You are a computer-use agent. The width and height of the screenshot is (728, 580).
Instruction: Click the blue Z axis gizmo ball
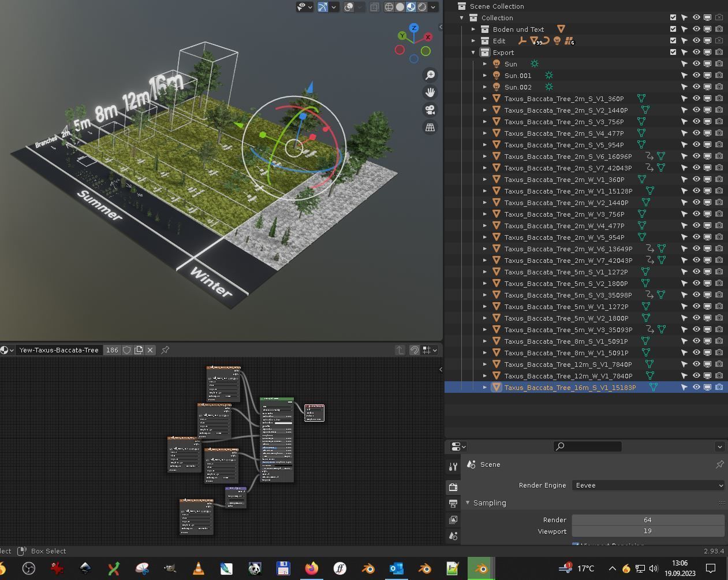414,28
